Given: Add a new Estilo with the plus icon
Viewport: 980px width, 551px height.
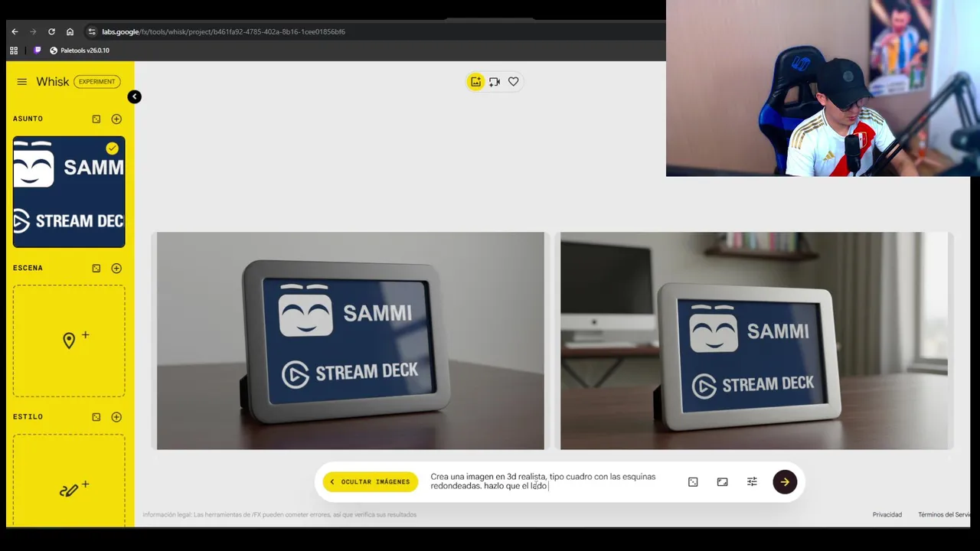Looking at the screenshot, I should pyautogui.click(x=116, y=417).
